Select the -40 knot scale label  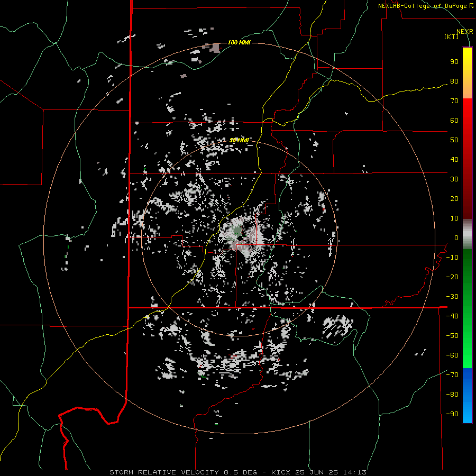tap(452, 316)
